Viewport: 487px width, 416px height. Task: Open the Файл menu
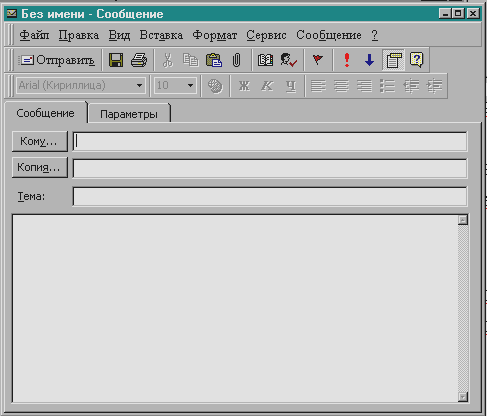[34, 35]
